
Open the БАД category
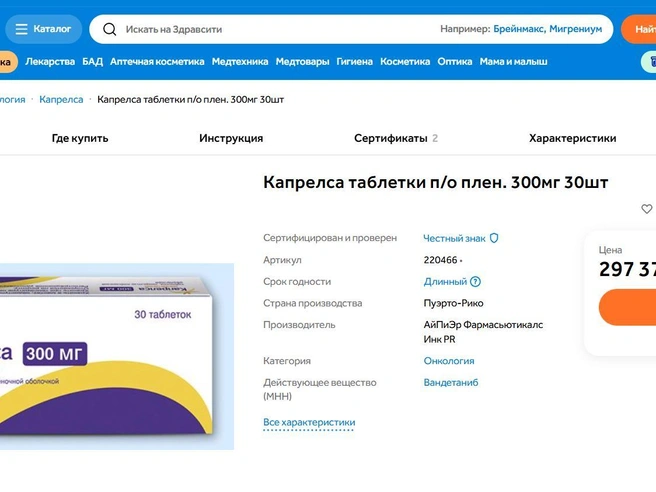click(x=92, y=62)
